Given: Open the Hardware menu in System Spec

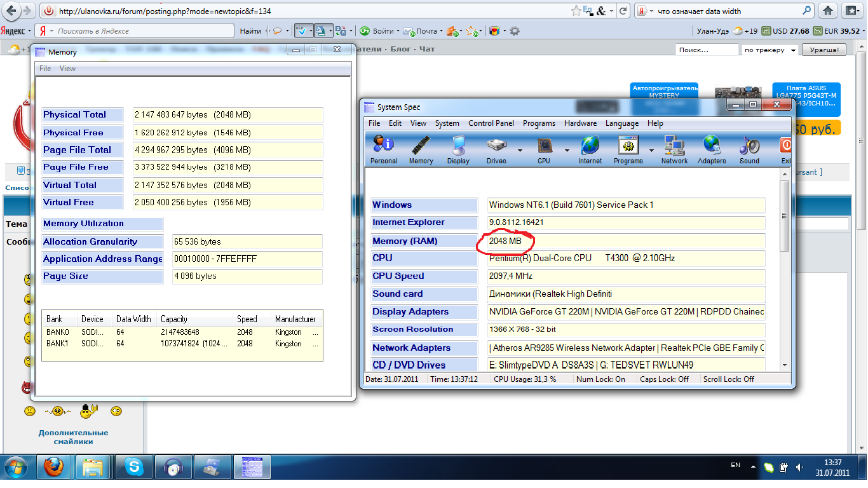Looking at the screenshot, I should [580, 123].
